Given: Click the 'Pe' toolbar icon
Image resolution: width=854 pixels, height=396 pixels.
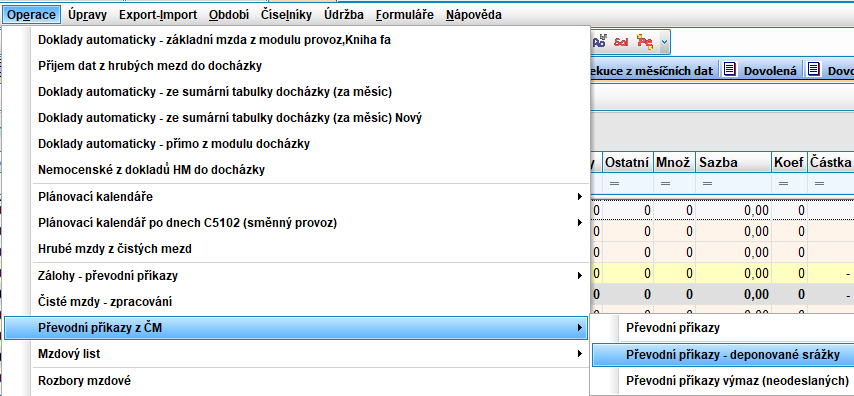Looking at the screenshot, I should pos(645,42).
